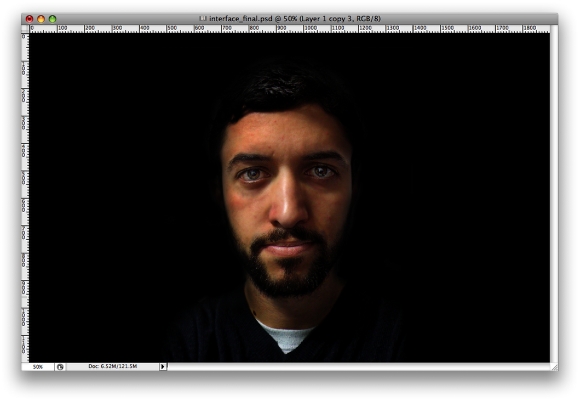The height and width of the screenshot is (401, 580).
Task: Minimize the document with the yellow button
Action: tap(41, 19)
